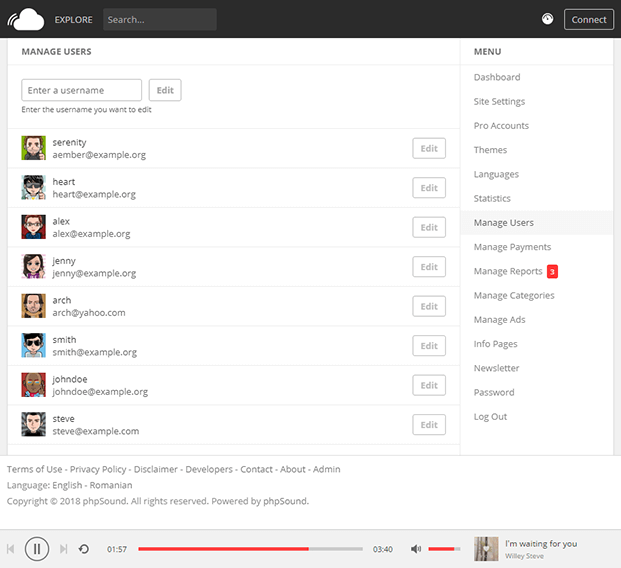Click serenity's user avatar
The image size is (621, 568).
coord(34,148)
